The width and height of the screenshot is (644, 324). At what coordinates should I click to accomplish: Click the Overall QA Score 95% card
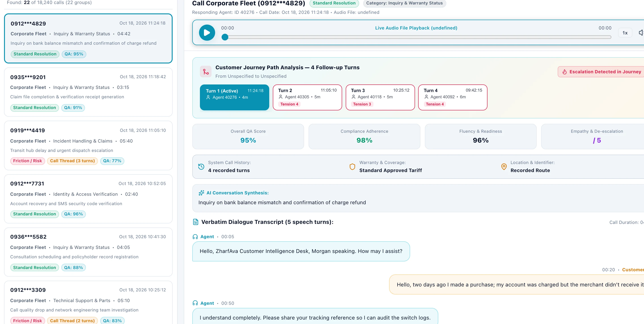point(248,137)
